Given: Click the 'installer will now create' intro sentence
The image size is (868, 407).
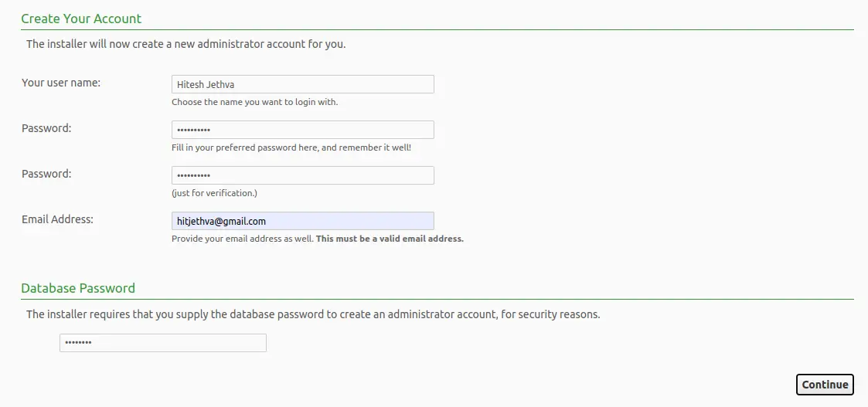Looking at the screenshot, I should coord(186,44).
